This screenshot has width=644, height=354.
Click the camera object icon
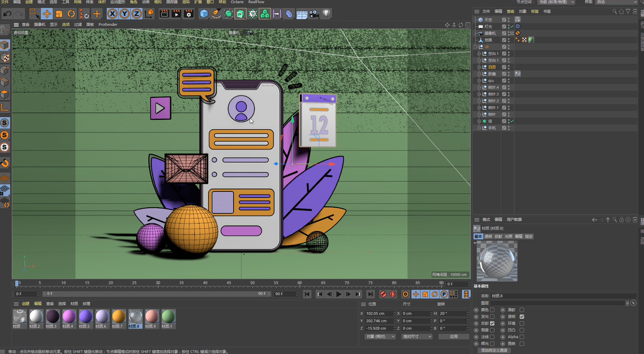pos(314,14)
